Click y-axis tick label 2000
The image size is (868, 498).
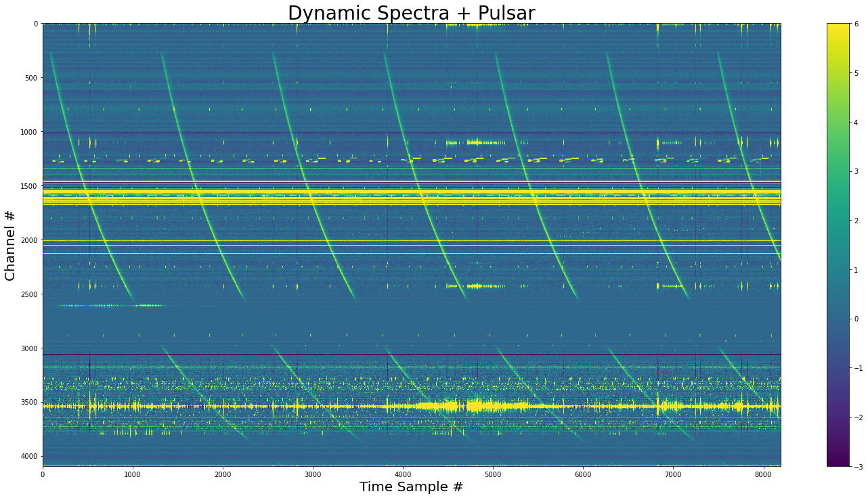pyautogui.click(x=29, y=240)
